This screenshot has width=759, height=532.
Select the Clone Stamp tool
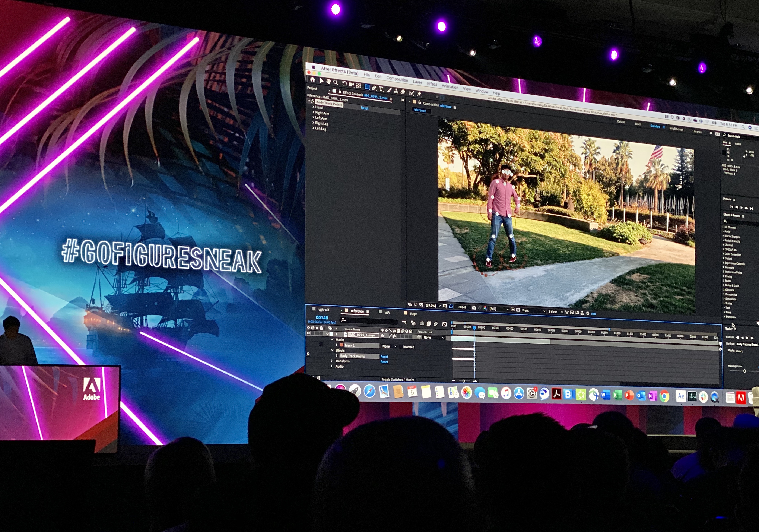(x=396, y=91)
